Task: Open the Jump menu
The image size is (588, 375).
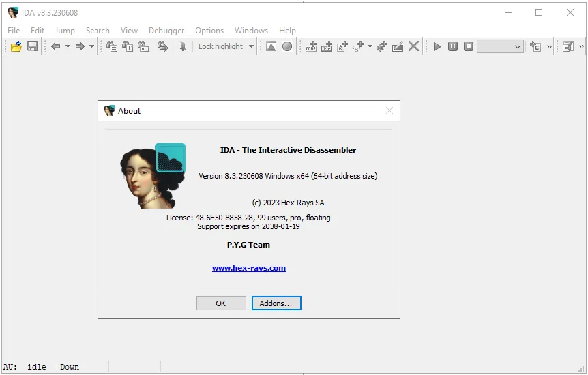Action: click(65, 31)
